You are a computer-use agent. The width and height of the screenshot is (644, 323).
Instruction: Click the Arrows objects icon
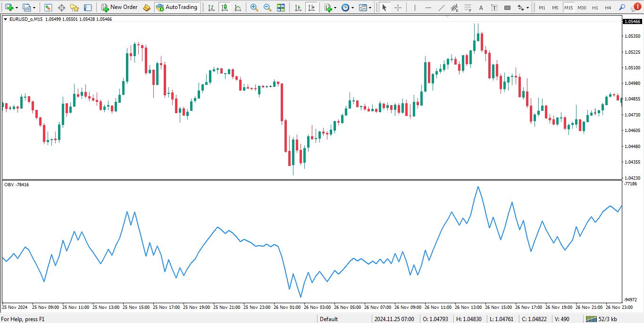click(520, 8)
